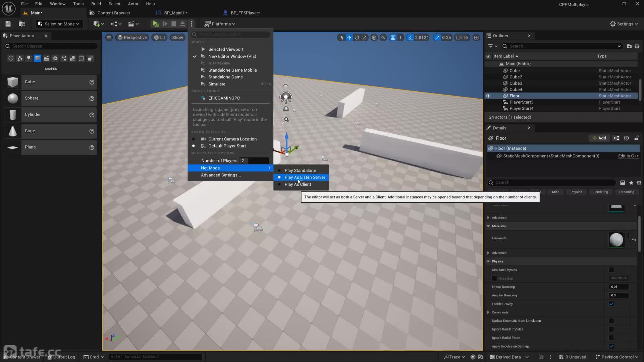Viewport: 644px width, 362px height.
Task: Click camera speed icon showing 16
Action: point(462,38)
